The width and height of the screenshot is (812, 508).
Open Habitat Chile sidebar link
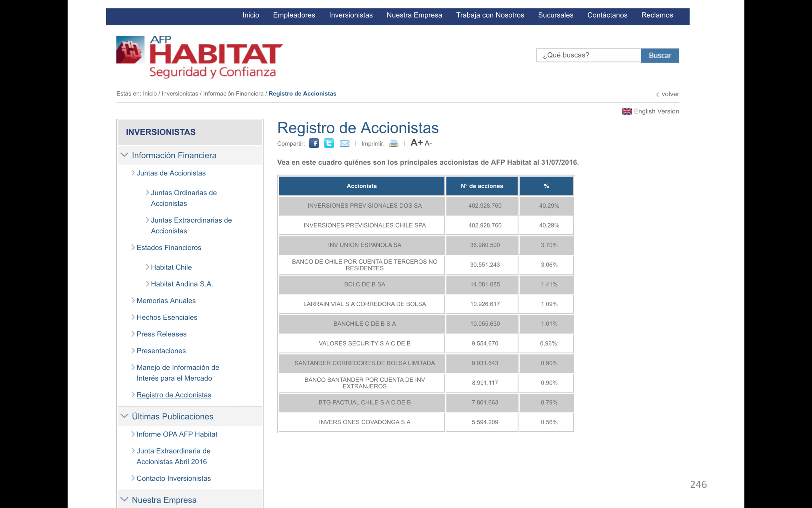171,267
